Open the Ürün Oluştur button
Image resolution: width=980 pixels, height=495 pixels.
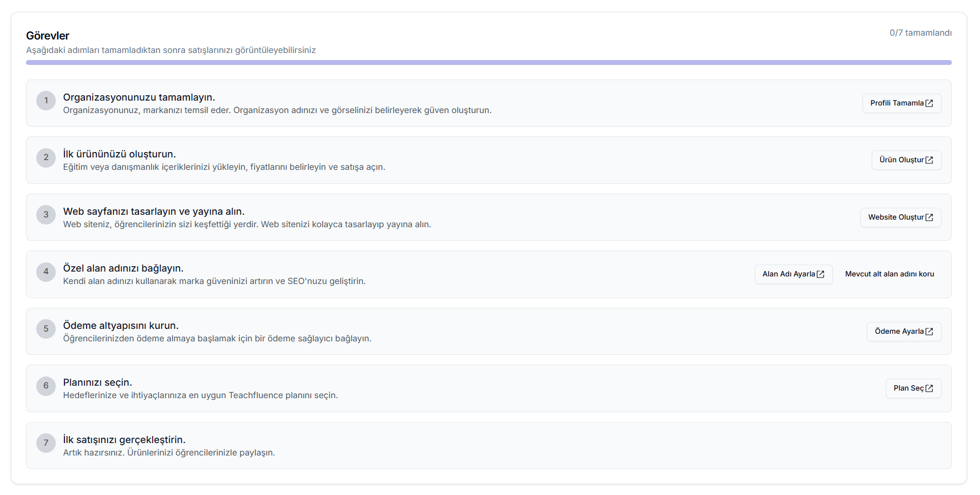click(x=906, y=160)
